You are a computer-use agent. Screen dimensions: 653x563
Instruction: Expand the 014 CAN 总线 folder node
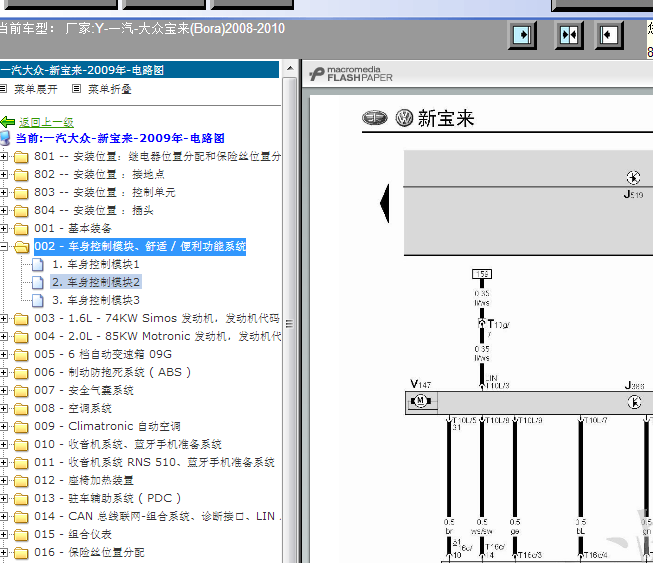[x=4, y=516]
